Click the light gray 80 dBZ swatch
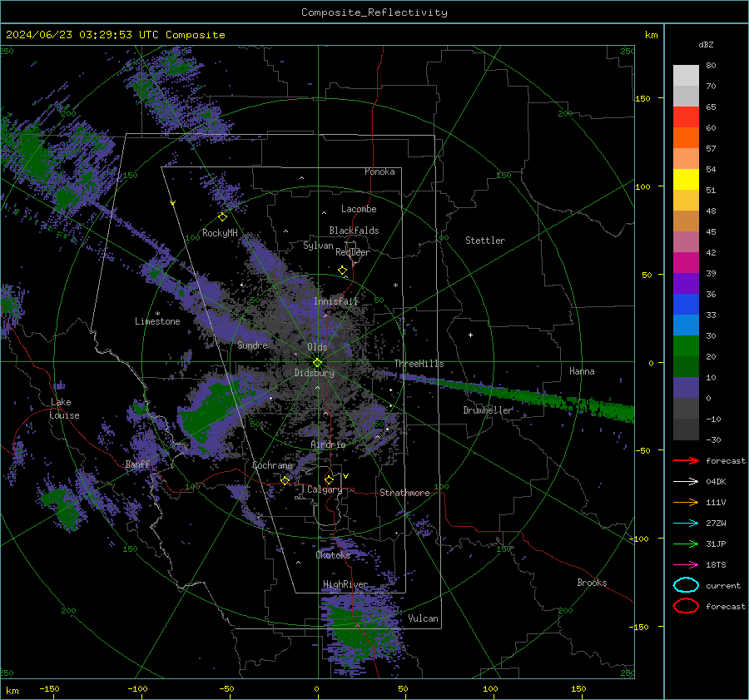The height and width of the screenshot is (700, 749). coord(686,76)
